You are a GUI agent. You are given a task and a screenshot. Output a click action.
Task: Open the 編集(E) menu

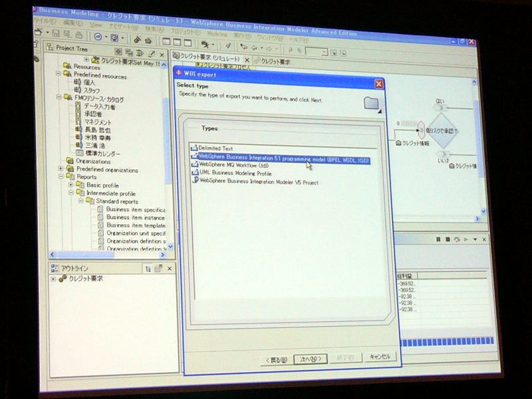coord(73,22)
